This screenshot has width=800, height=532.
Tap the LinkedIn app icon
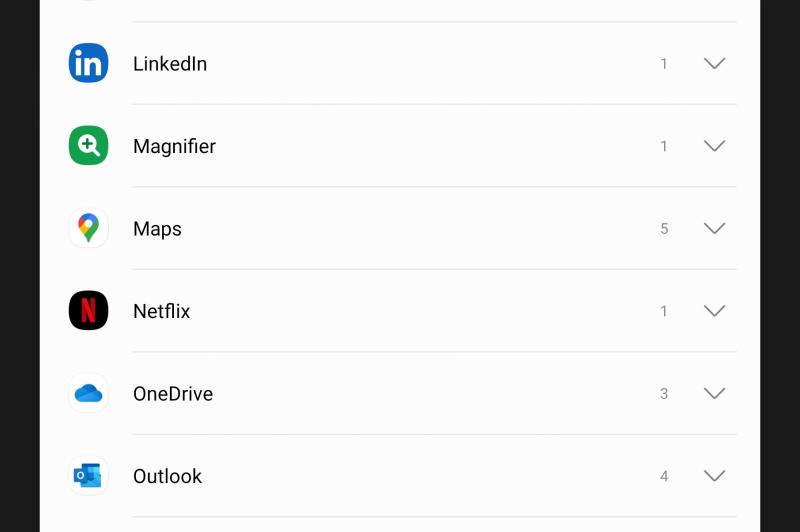click(x=88, y=64)
